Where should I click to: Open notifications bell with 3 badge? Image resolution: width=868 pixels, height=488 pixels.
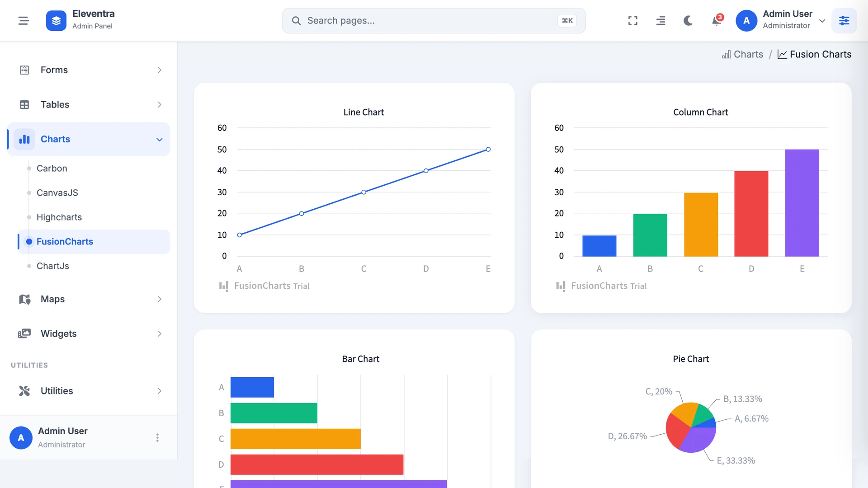pyautogui.click(x=717, y=20)
